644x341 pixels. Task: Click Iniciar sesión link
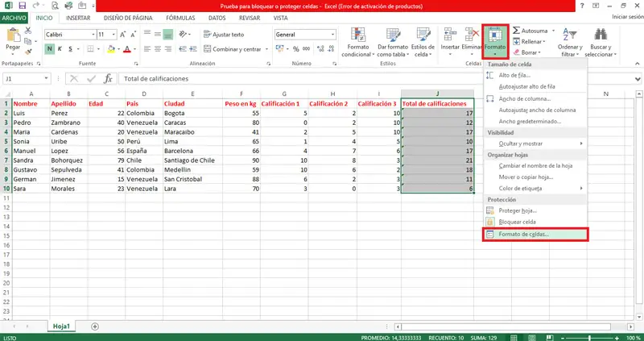pos(628,17)
